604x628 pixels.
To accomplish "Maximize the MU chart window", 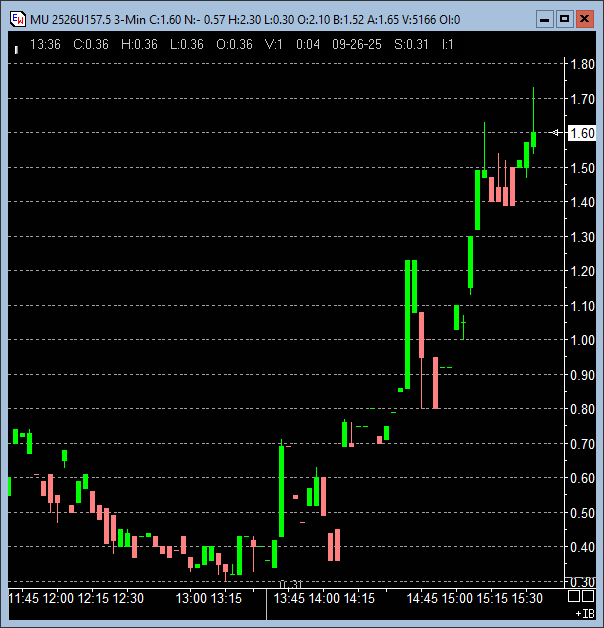I will pos(564,19).
